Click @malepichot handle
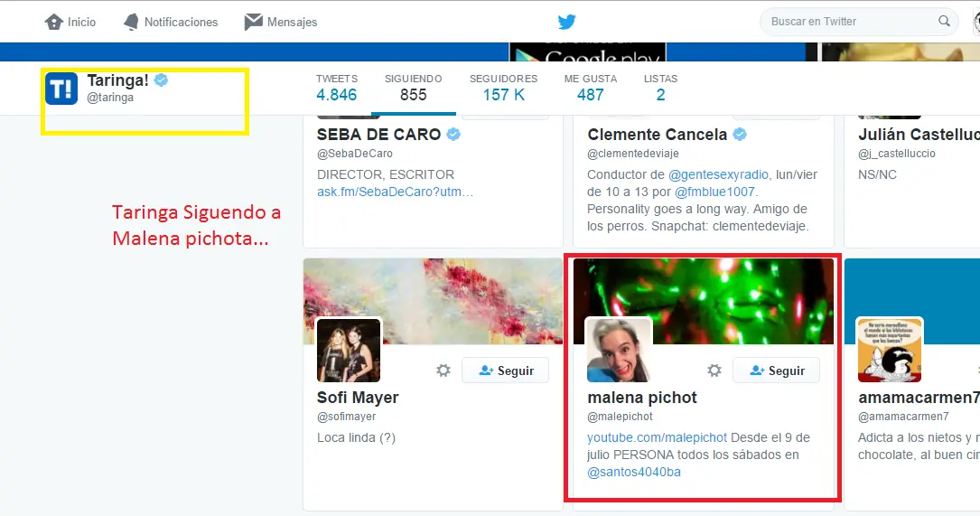Image resolution: width=980 pixels, height=516 pixels. (620, 417)
